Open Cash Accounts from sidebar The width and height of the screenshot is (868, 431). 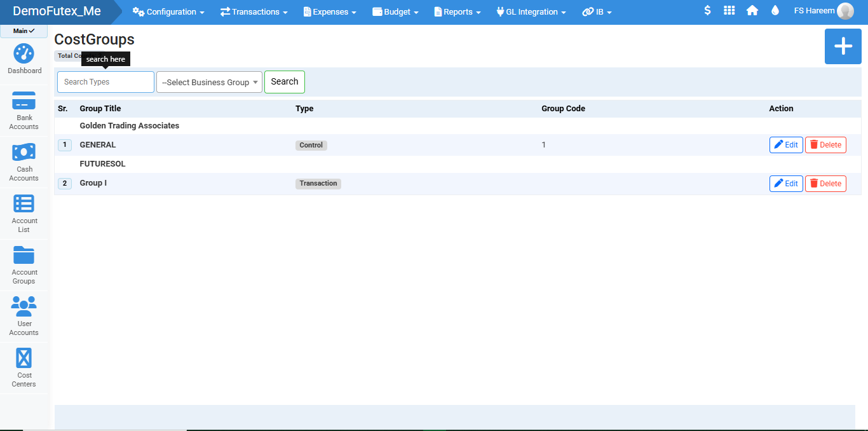click(x=24, y=153)
